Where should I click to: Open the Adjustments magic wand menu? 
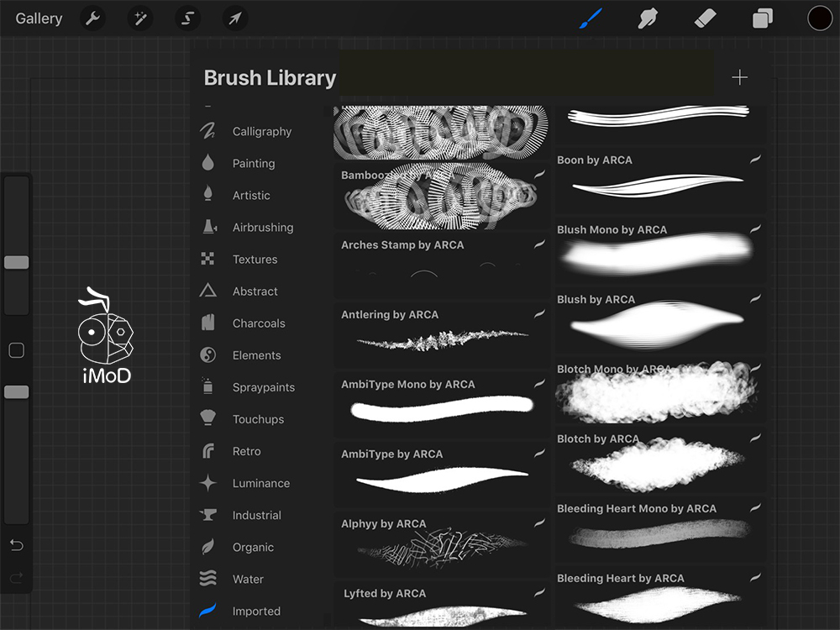140,18
